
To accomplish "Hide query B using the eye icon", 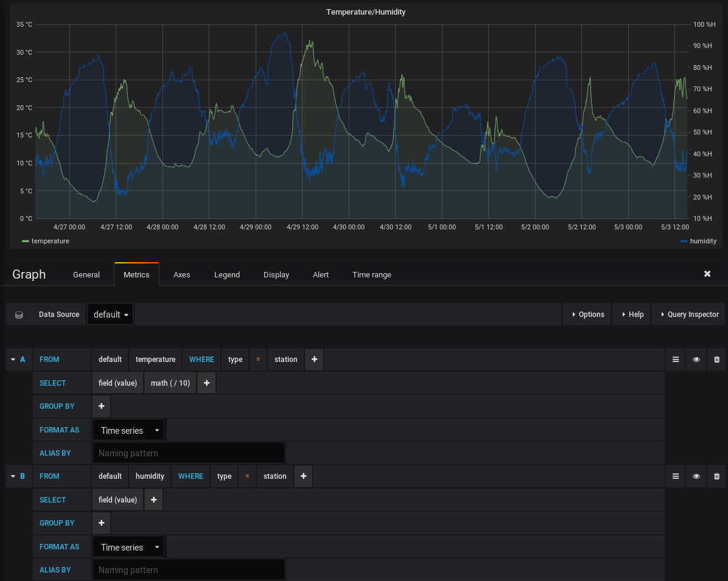I will (696, 476).
